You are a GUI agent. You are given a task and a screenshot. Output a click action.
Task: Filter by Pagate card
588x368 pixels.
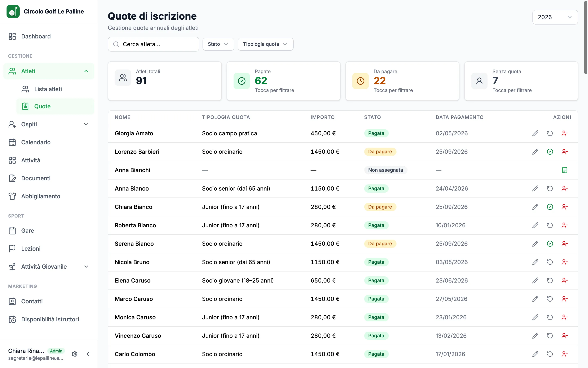[x=283, y=81]
